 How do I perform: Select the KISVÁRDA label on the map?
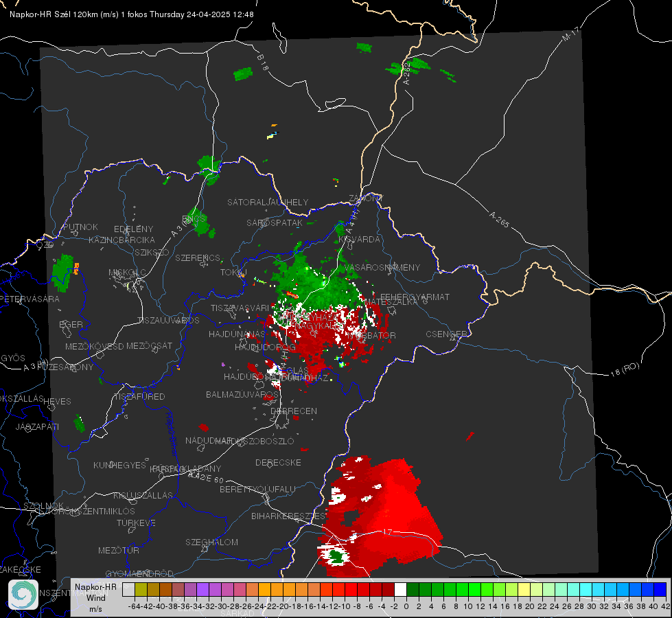coord(359,240)
